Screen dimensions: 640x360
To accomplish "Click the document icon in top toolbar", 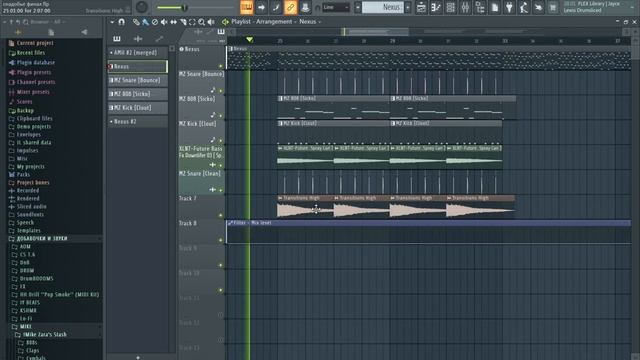I will [x=494, y=7].
